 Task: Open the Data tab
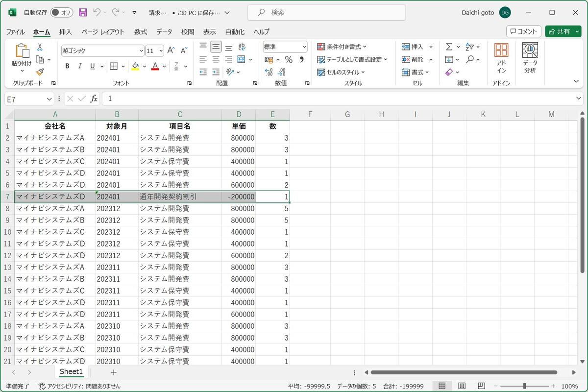[164, 32]
